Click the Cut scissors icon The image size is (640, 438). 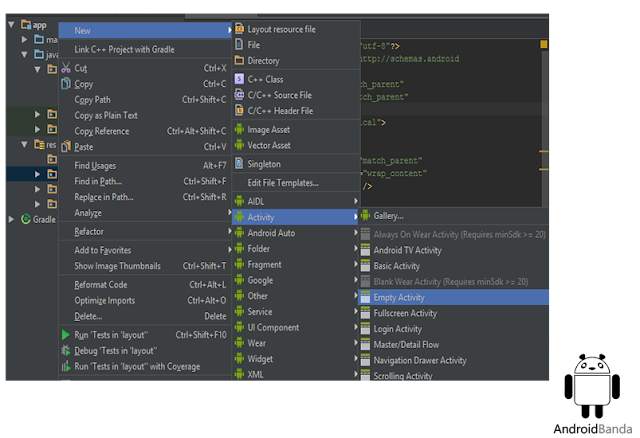[66, 68]
